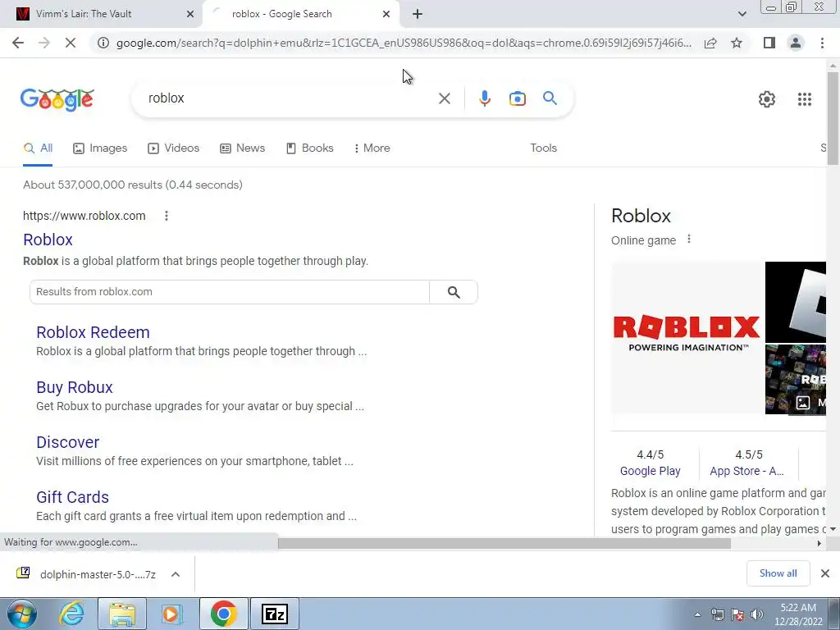The height and width of the screenshot is (630, 840).
Task: Open the Roblox game collage thumbnail
Action: pyautogui.click(x=796, y=379)
